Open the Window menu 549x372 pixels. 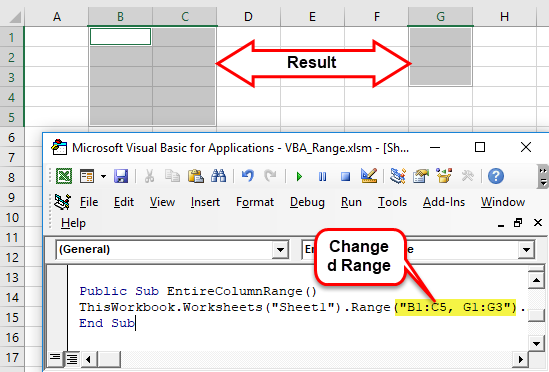point(502,202)
